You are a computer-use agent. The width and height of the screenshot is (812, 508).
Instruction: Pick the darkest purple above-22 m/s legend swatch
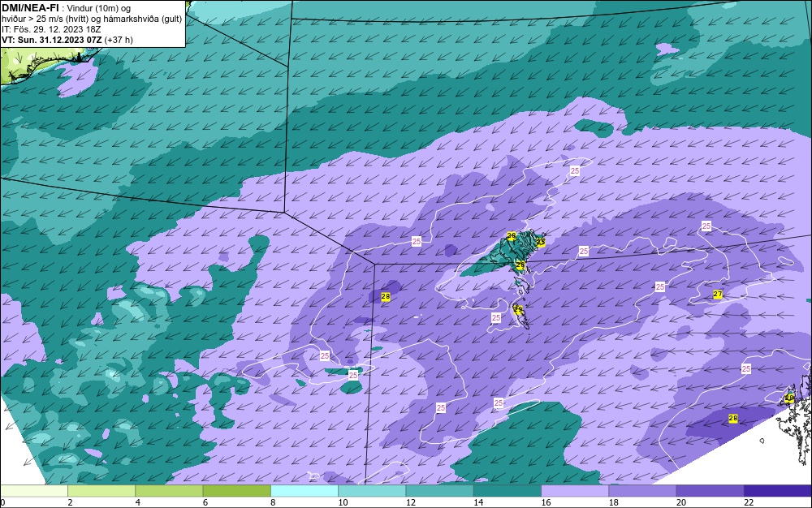coord(778,491)
